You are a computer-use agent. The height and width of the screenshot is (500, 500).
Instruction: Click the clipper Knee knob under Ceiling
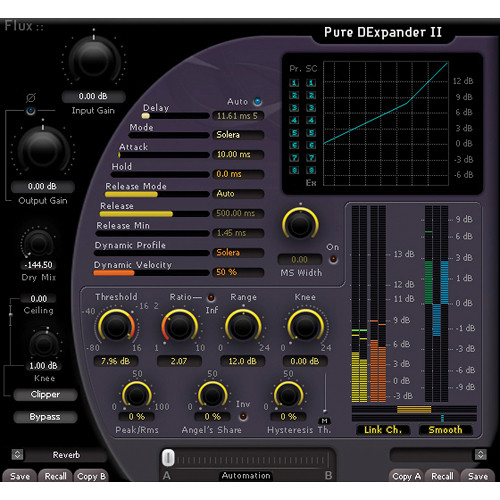pyautogui.click(x=44, y=345)
